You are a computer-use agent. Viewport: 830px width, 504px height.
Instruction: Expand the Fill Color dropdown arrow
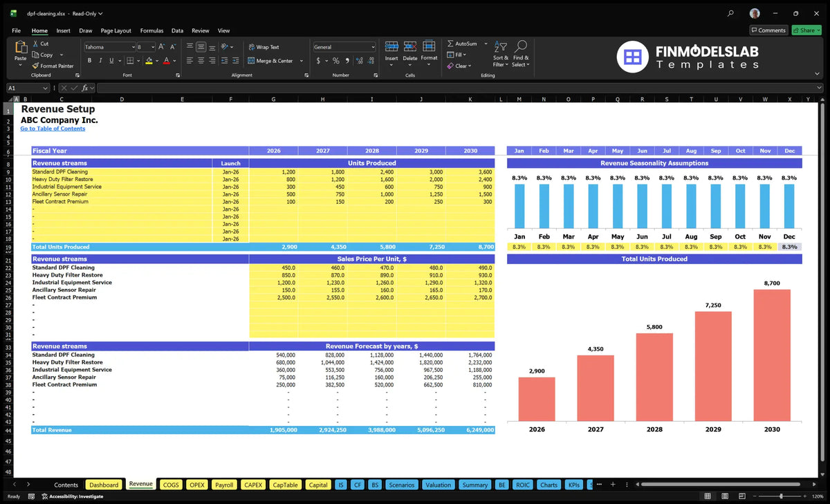coord(156,61)
